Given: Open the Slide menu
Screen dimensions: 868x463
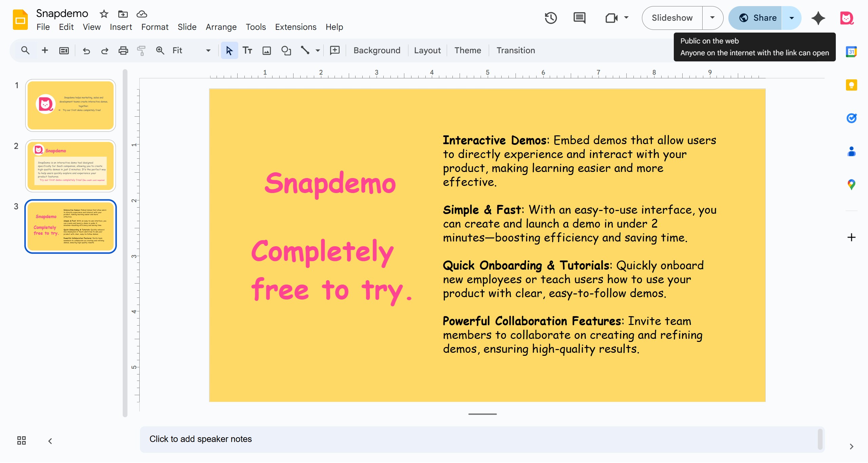Looking at the screenshot, I should (x=187, y=27).
